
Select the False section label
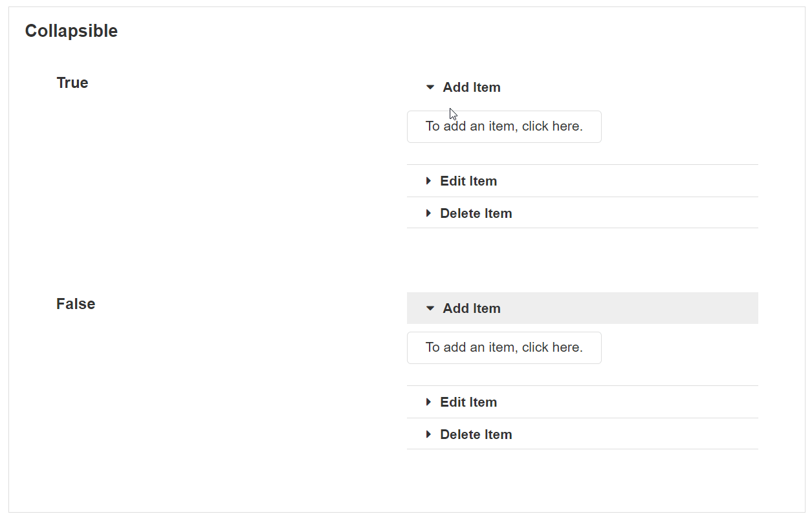tap(76, 304)
